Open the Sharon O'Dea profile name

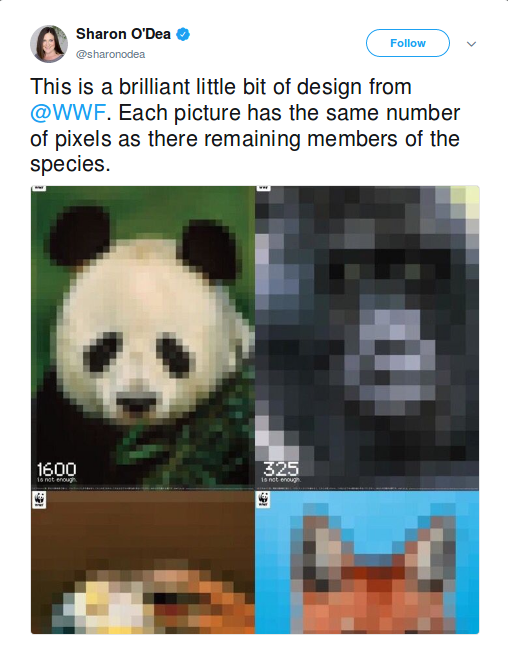[x=123, y=34]
